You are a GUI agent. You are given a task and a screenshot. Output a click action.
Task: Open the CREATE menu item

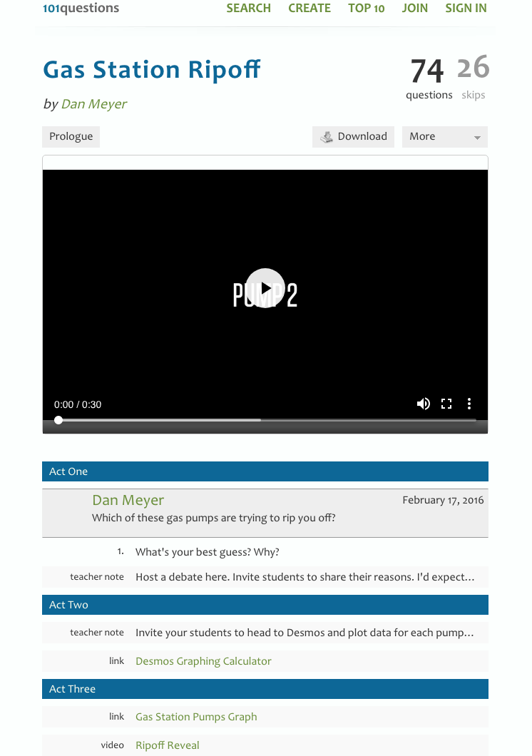309,9
